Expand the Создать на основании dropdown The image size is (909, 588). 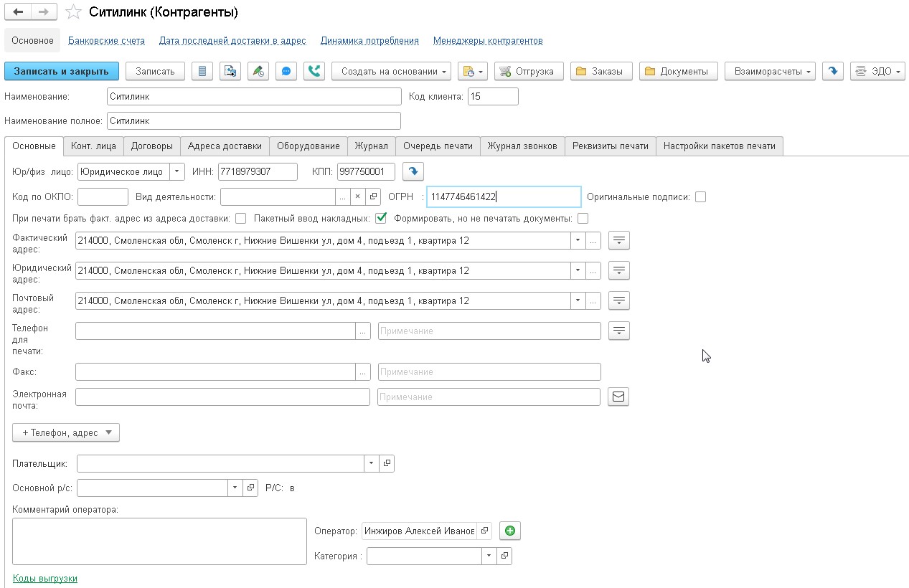[391, 71]
